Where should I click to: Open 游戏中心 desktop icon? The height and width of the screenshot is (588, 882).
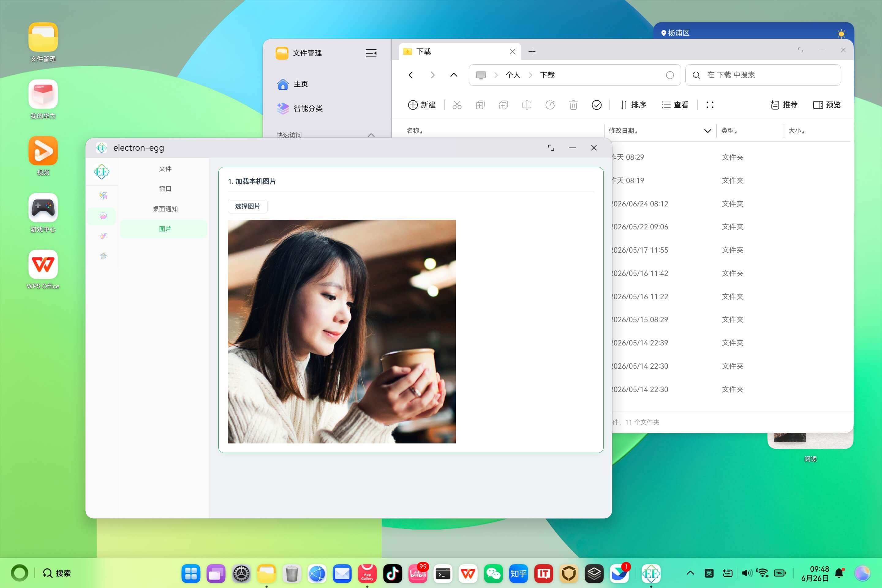pos(43,213)
